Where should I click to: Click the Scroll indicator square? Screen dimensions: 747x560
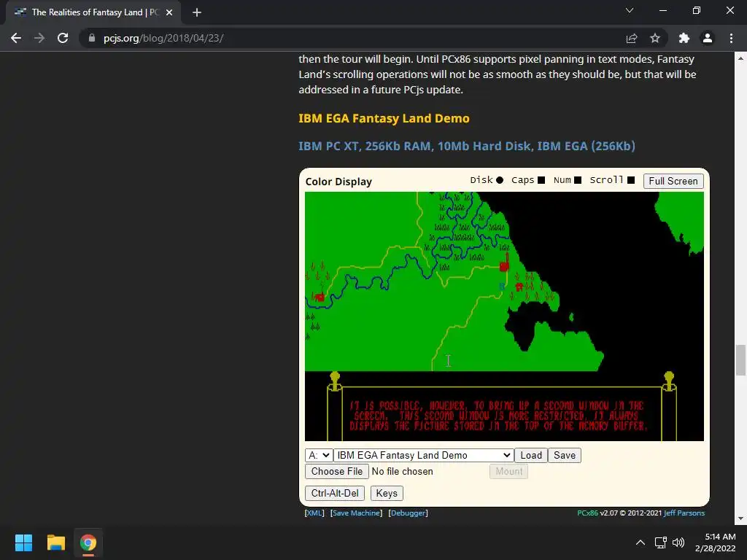631,180
